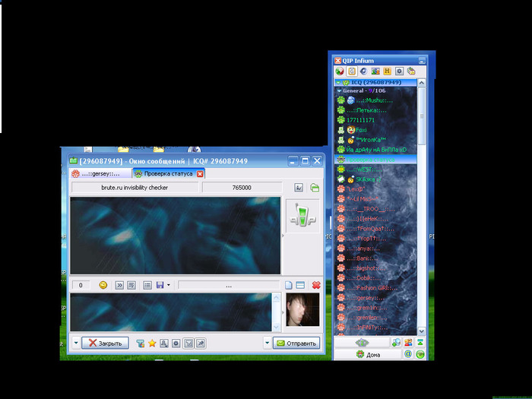Screen dimensions: 532x399
Task: Collapse the General group
Action: (x=339, y=91)
